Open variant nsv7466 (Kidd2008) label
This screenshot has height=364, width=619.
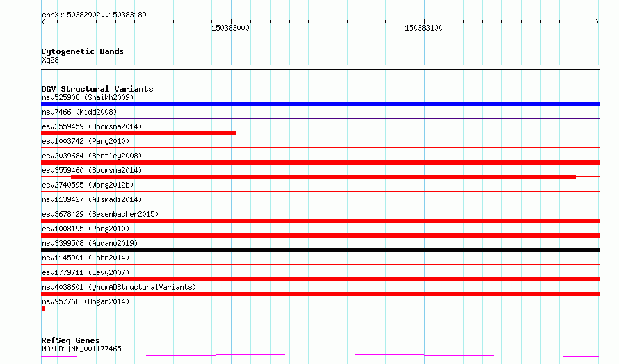[79, 112]
